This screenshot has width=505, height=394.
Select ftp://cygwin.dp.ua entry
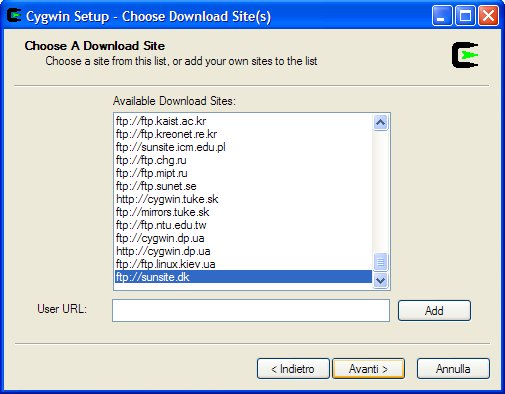[x=243, y=238]
